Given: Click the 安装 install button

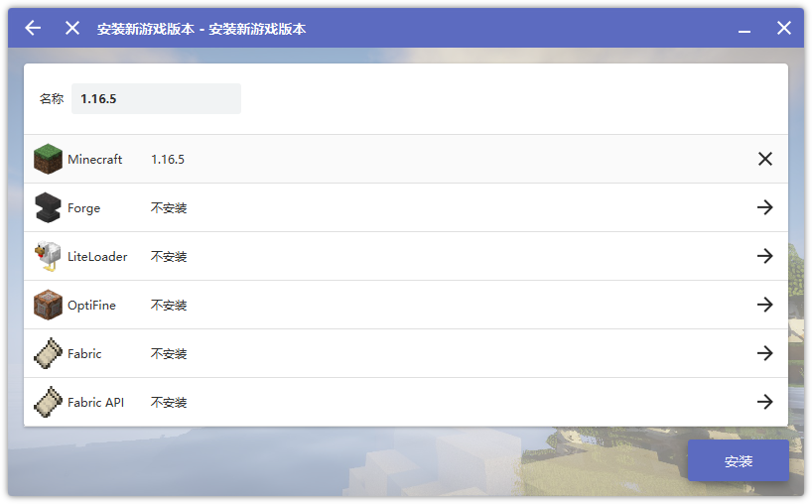Looking at the screenshot, I should point(738,461).
